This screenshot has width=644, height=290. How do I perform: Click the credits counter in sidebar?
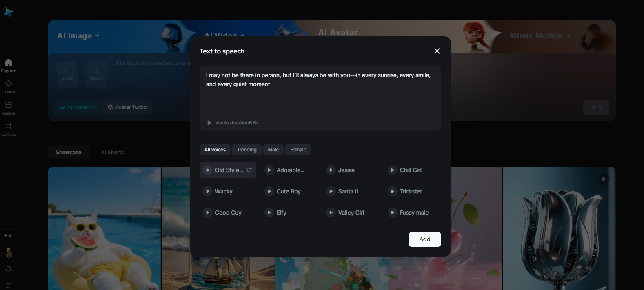(8, 235)
